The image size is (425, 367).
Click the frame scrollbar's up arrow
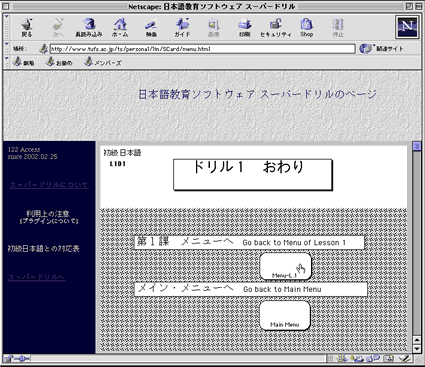click(416, 340)
